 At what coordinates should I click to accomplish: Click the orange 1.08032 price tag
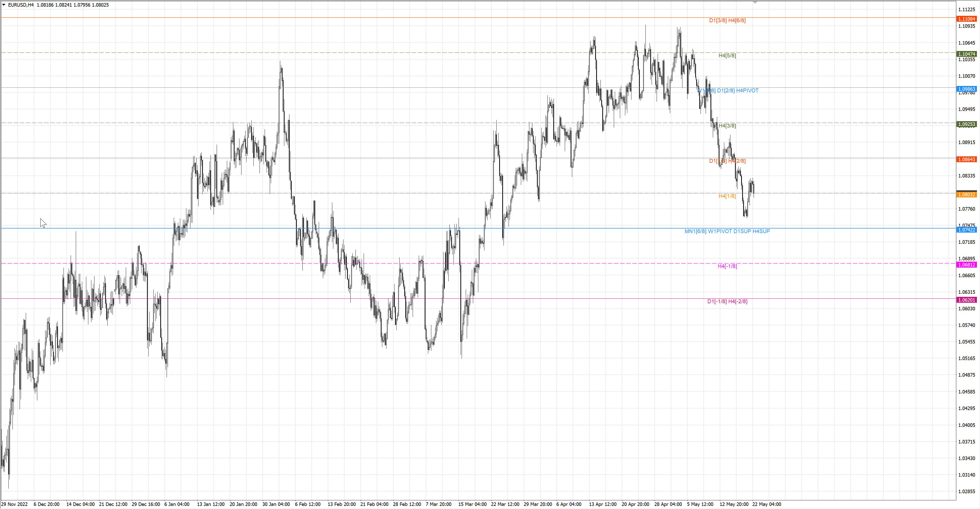[966, 195]
